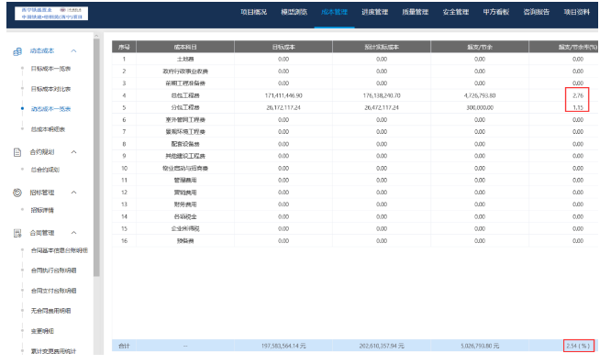Open the 甲方看板 tab
Viewport: 611px width, 364px height.
tap(496, 12)
